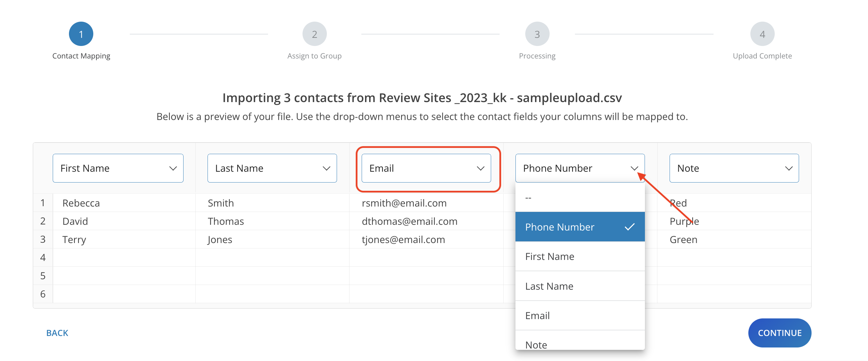This screenshot has width=868, height=361.
Task: Click step 2 Assign to Group circle
Action: [x=314, y=34]
